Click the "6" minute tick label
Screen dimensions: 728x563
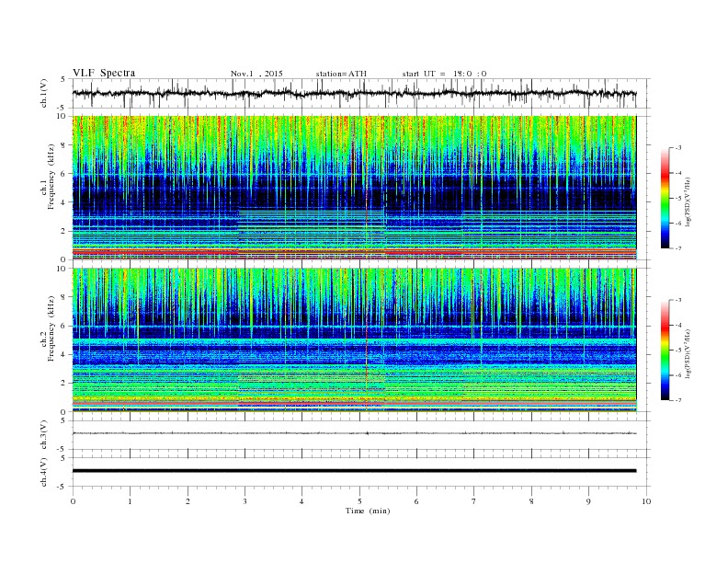coord(417,501)
